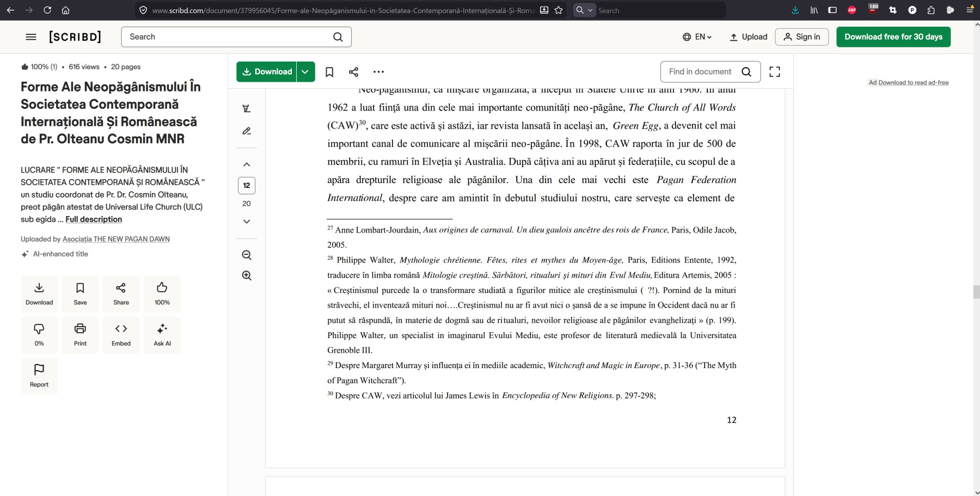This screenshot has height=496, width=980.
Task: Expand the Download options dropdown arrow
Action: pyautogui.click(x=305, y=72)
